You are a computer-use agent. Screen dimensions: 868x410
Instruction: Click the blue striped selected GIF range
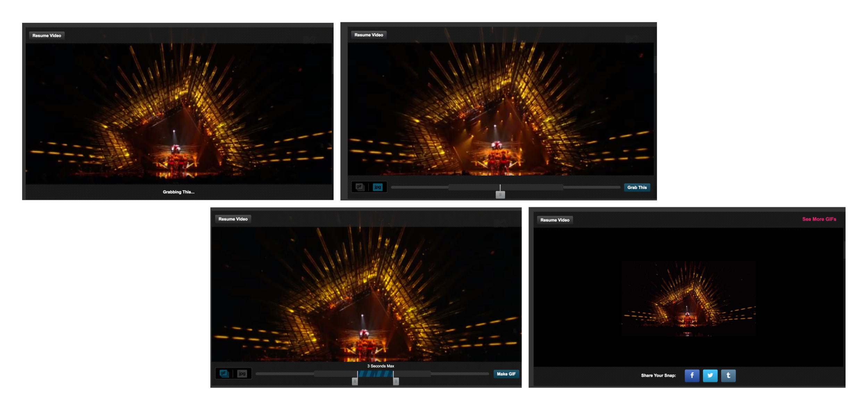(x=375, y=374)
